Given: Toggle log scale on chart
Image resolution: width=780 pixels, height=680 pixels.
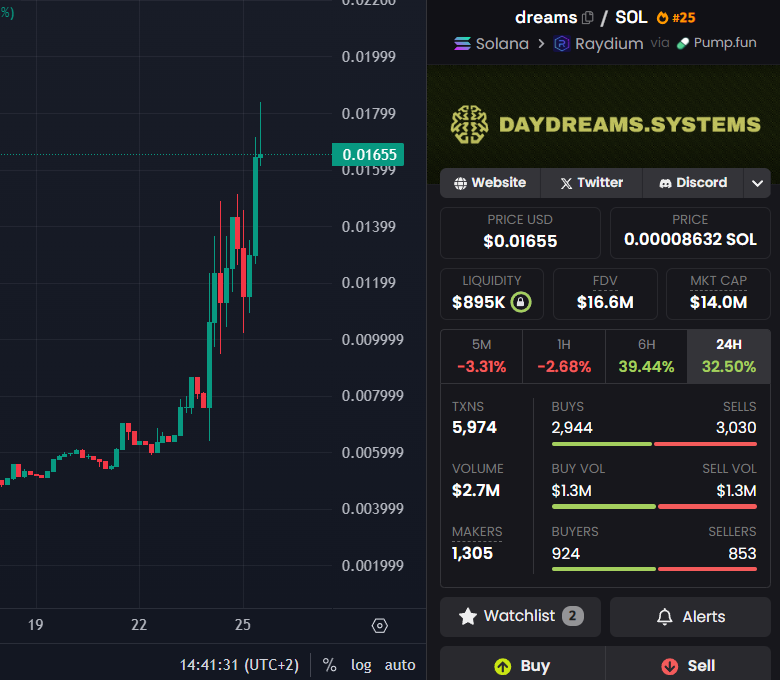Looking at the screenshot, I should (361, 665).
